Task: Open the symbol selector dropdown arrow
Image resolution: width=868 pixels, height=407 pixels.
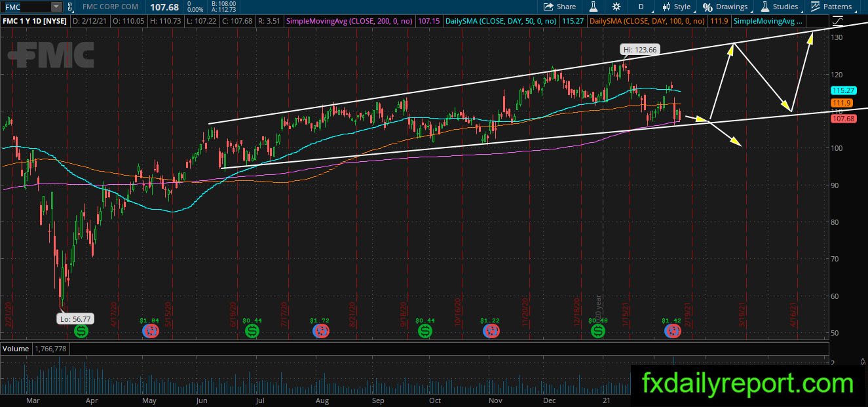Action: click(56, 7)
